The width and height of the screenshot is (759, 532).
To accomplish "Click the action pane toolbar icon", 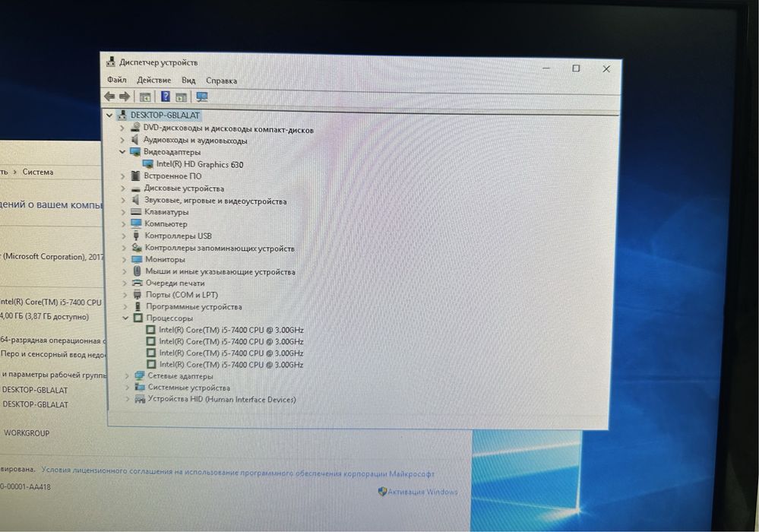I will pyautogui.click(x=182, y=97).
